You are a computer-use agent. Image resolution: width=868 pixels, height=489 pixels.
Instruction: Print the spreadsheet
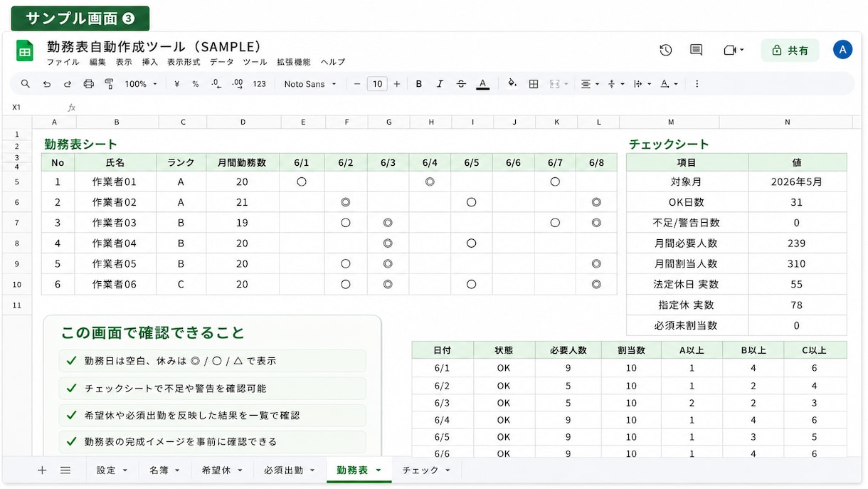coord(88,84)
